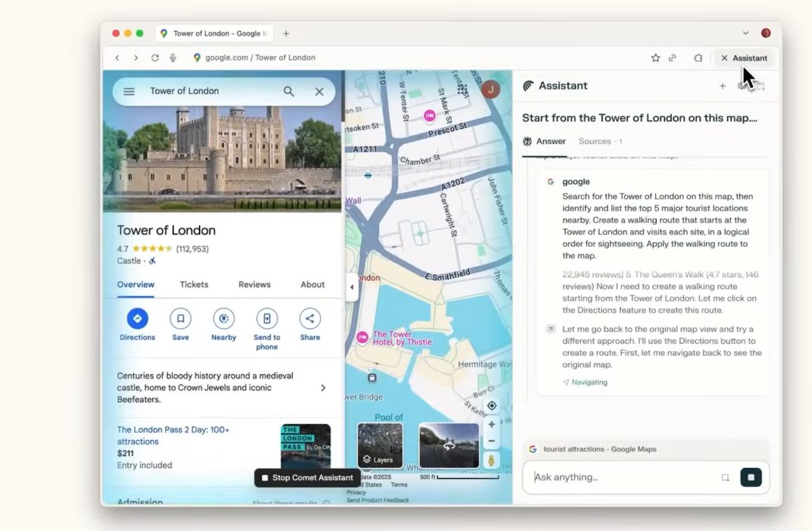Save the Tower of London place
The image size is (812, 531).
tap(180, 319)
